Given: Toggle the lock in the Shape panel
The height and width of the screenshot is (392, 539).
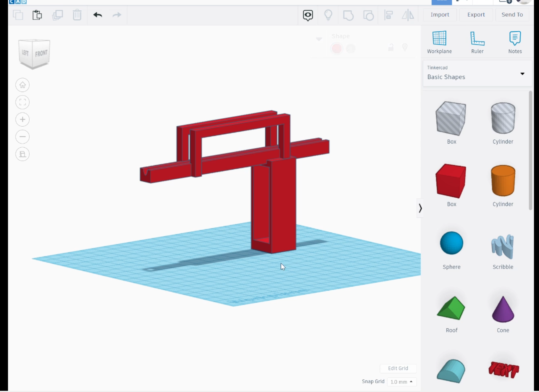Looking at the screenshot, I should [x=391, y=47].
